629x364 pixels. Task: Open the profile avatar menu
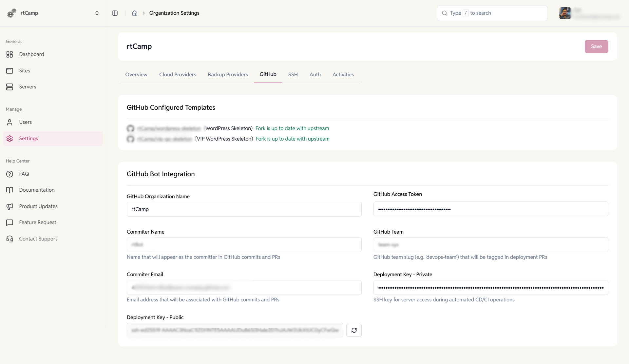tap(565, 13)
